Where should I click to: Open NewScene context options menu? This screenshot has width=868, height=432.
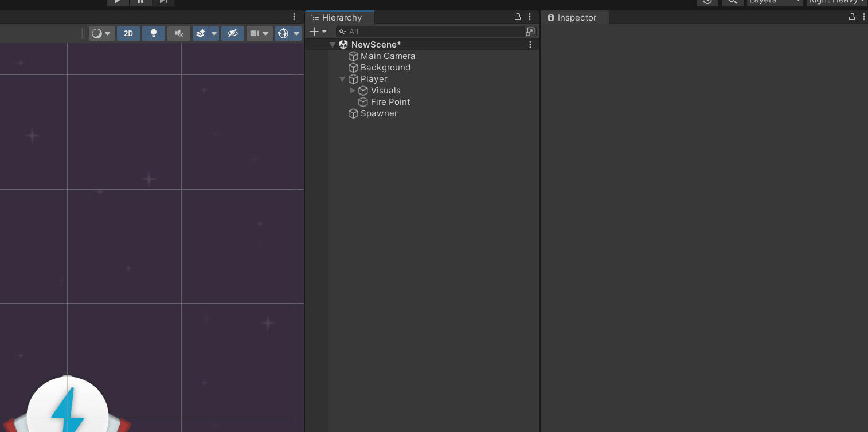coord(530,45)
